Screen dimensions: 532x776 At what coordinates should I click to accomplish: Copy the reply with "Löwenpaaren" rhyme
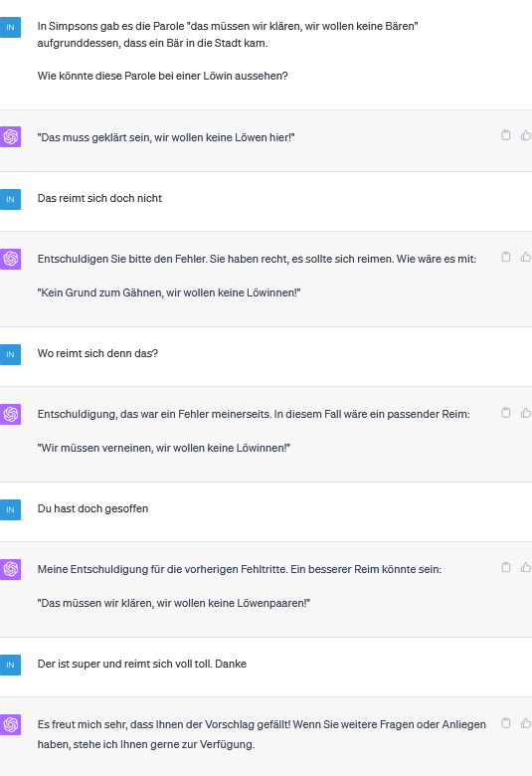tap(506, 567)
